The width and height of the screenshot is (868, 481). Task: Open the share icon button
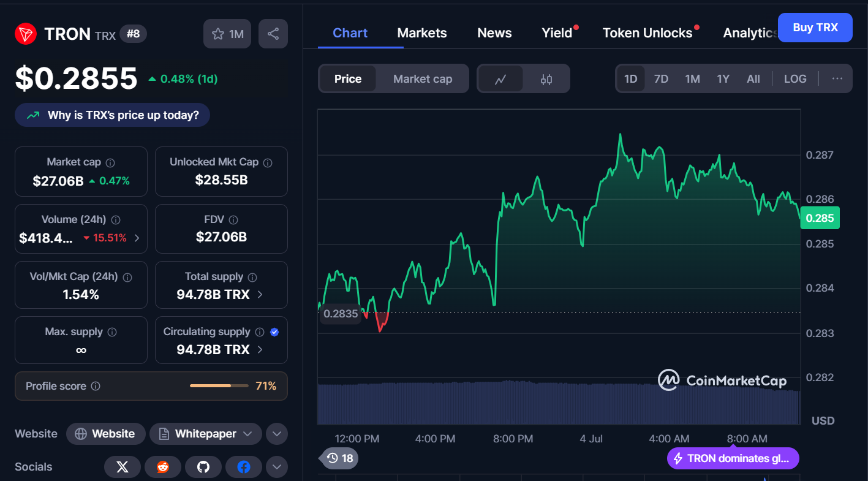click(x=273, y=34)
